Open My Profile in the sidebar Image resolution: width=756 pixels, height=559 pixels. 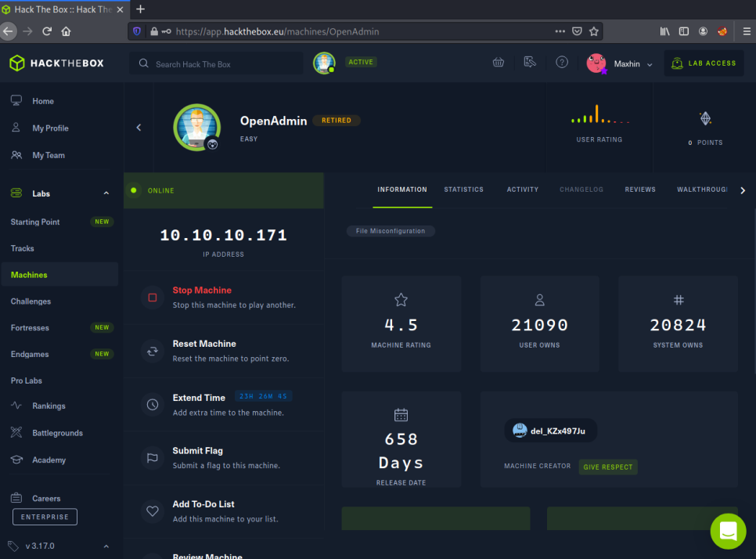click(x=50, y=128)
